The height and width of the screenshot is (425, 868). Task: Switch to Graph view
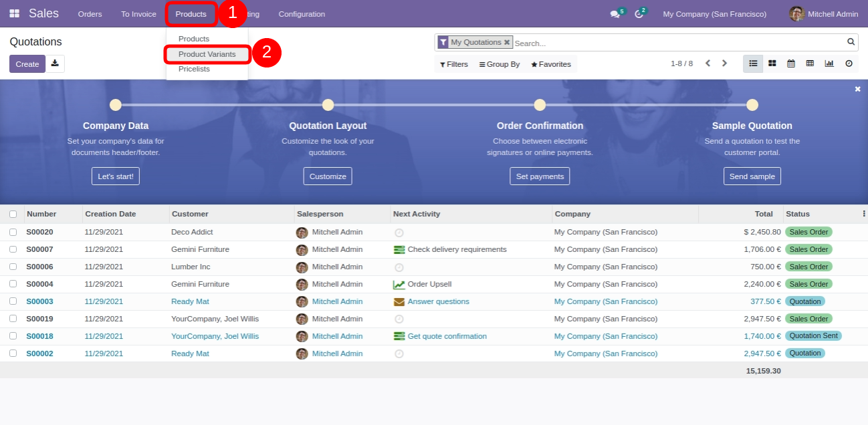pyautogui.click(x=829, y=63)
